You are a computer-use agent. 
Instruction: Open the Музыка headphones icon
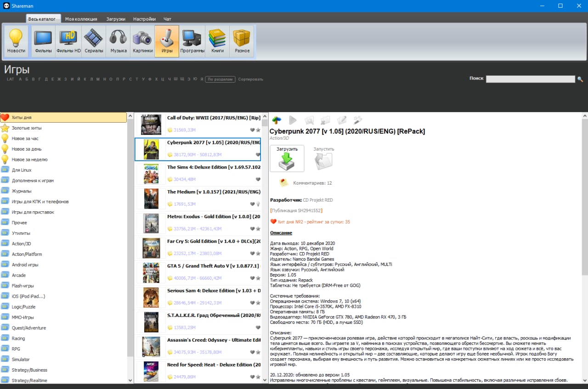click(119, 41)
